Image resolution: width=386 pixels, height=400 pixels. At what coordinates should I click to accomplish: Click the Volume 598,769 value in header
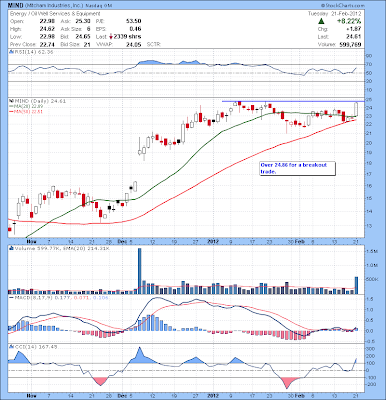tap(350, 44)
